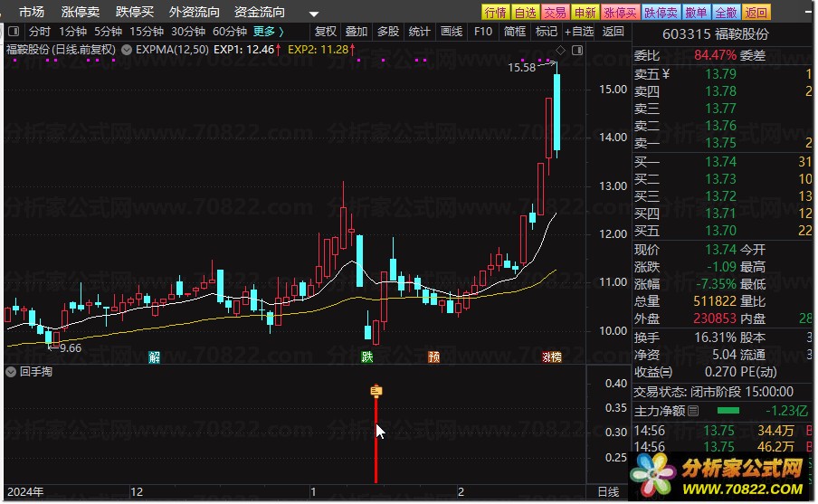818x504 pixels.
Task: Click the 标记 mark button
Action: click(x=547, y=32)
